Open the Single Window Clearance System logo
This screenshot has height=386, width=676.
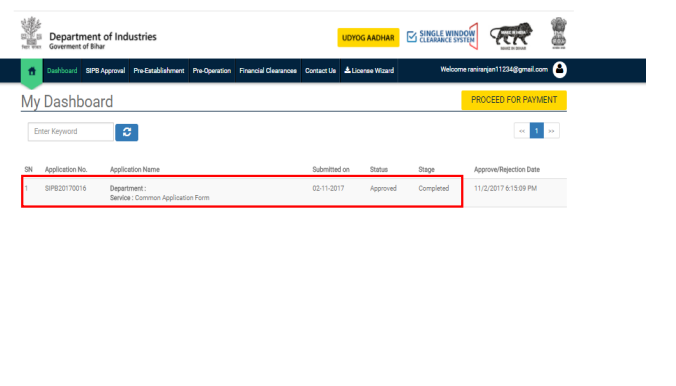coord(442,36)
